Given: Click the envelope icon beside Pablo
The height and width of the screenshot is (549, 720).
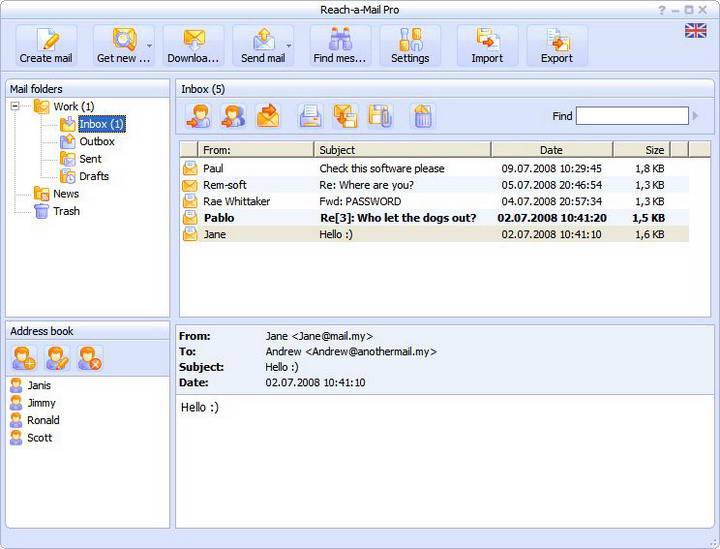Looking at the screenshot, I should (x=190, y=218).
